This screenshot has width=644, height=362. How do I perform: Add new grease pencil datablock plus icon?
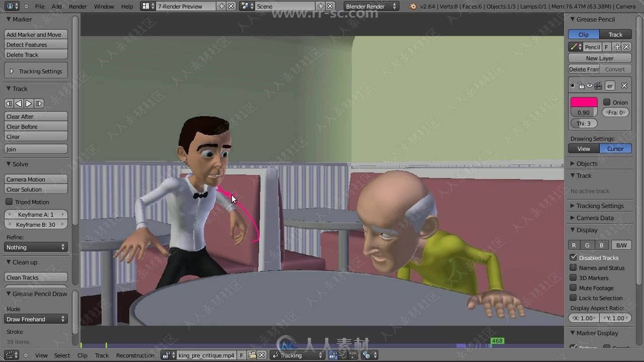[x=617, y=47]
